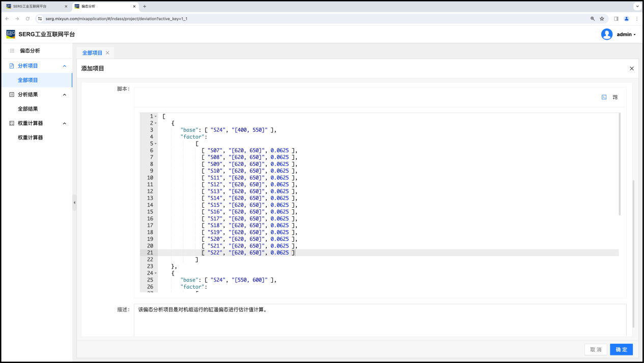Click the browser reload button
The image size is (644, 363).
tap(27, 19)
